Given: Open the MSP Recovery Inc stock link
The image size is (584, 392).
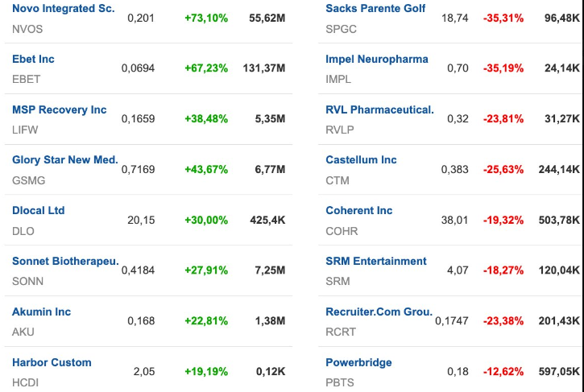Looking at the screenshot, I should (60, 109).
